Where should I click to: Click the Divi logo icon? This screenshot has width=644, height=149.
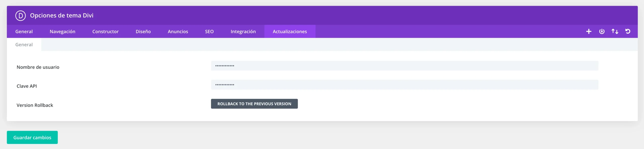coord(20,16)
